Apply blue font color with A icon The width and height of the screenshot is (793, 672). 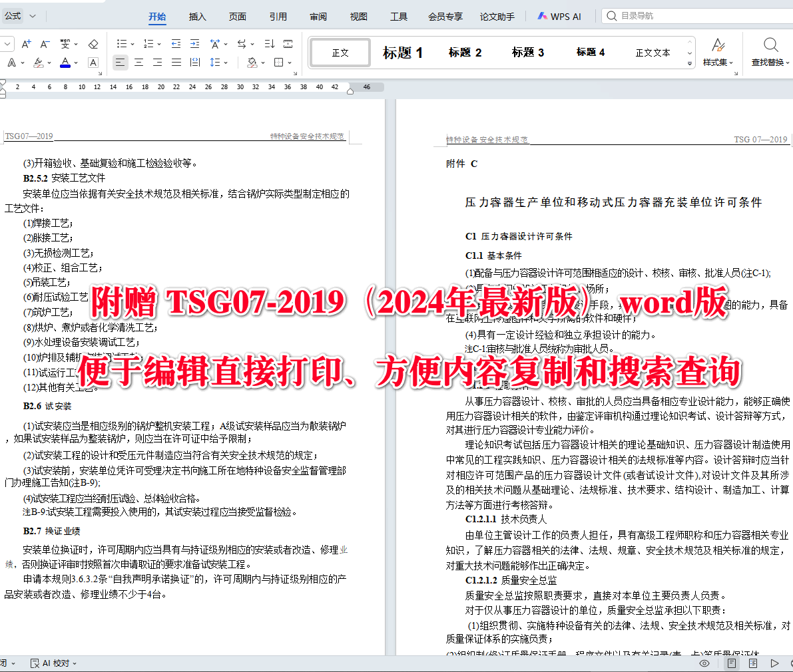pos(65,63)
